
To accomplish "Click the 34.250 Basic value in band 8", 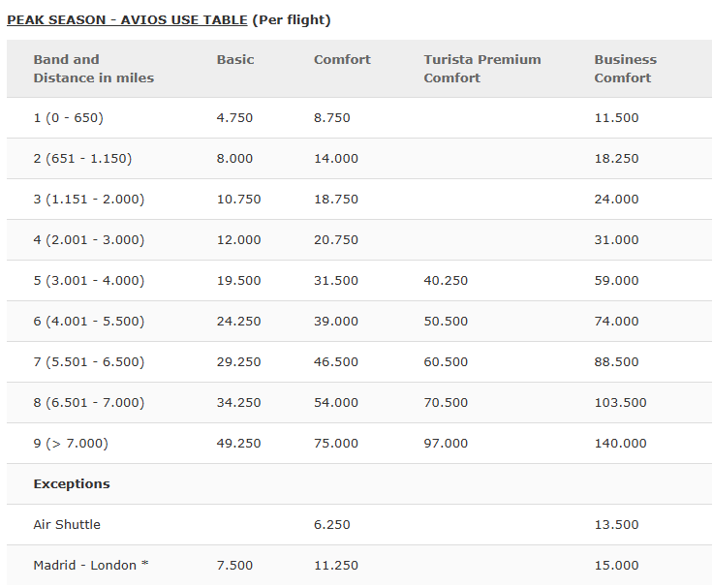I will [238, 403].
